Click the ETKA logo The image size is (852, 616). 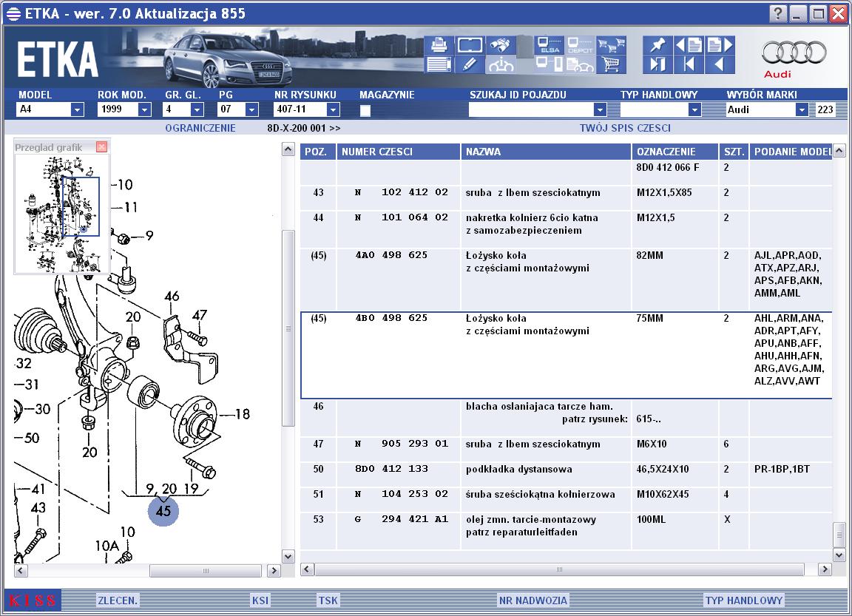(58, 60)
